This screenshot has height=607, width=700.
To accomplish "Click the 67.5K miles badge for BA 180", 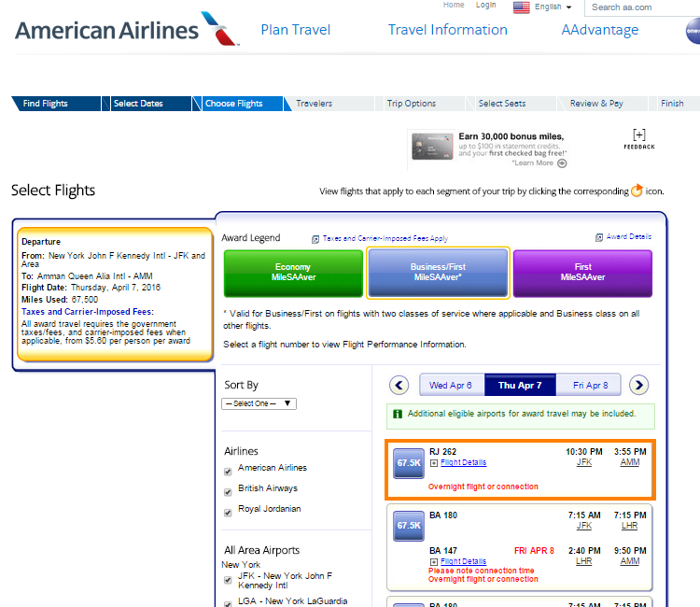I will (x=409, y=526).
